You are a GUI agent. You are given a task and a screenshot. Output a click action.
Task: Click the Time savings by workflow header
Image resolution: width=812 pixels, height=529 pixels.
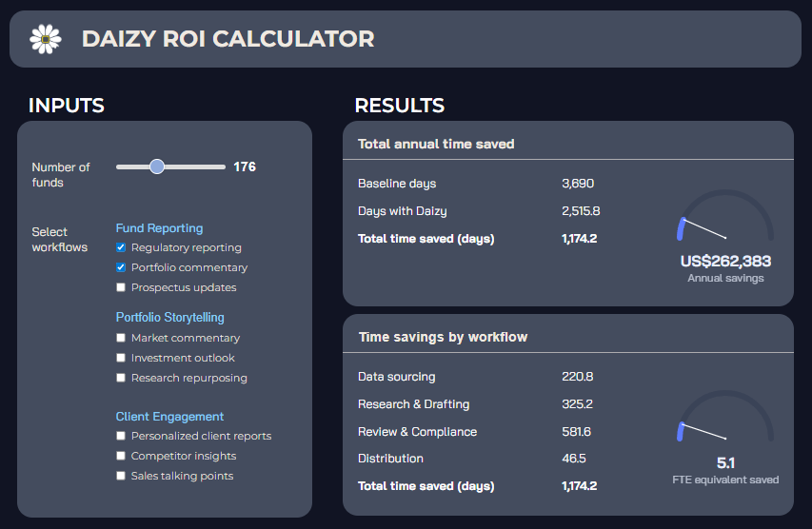[443, 337]
